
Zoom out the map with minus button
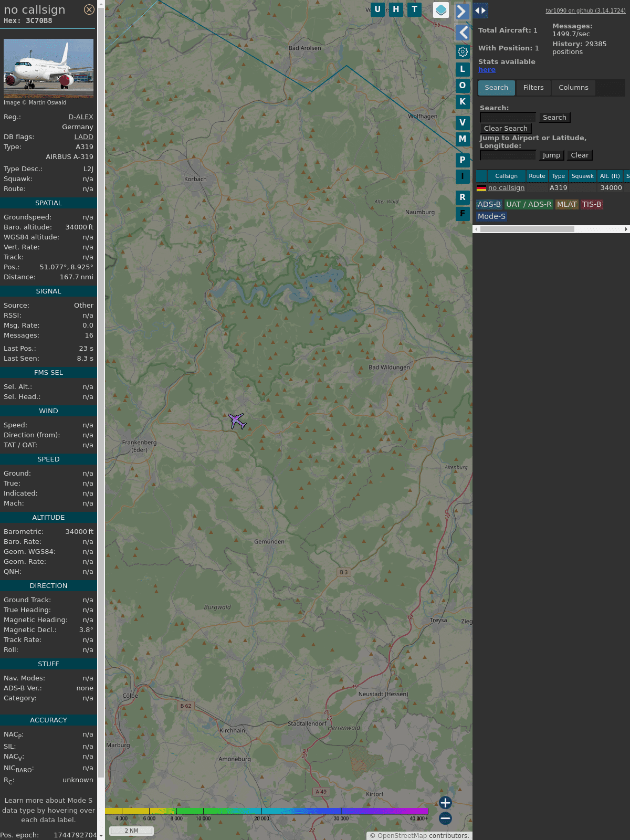[x=445, y=818]
